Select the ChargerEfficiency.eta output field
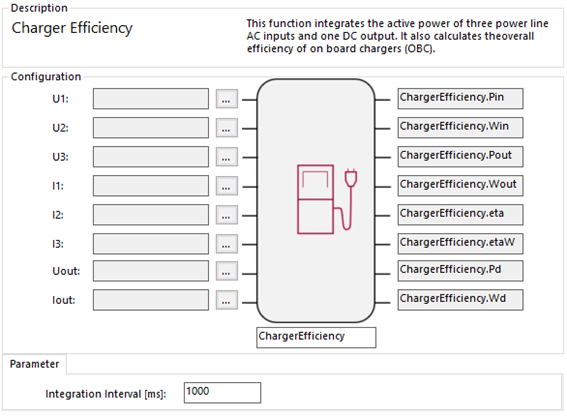Image resolution: width=567 pixels, height=416 pixels. click(460, 215)
